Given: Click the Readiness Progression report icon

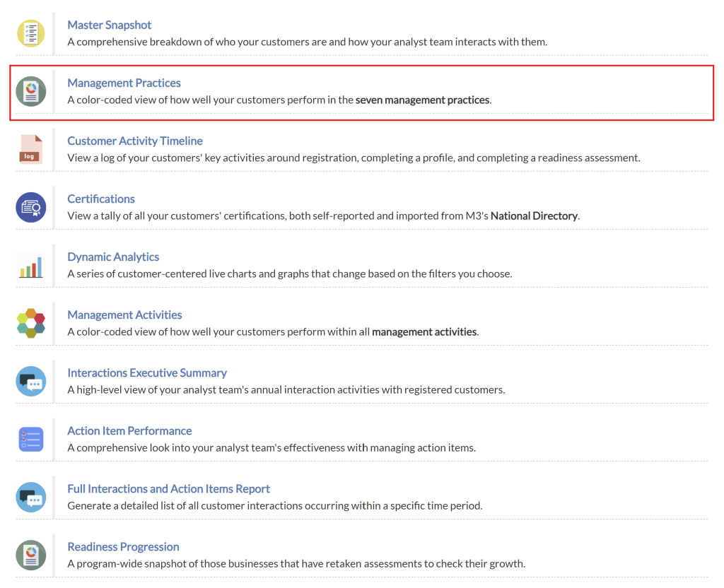Looking at the screenshot, I should coord(30,555).
